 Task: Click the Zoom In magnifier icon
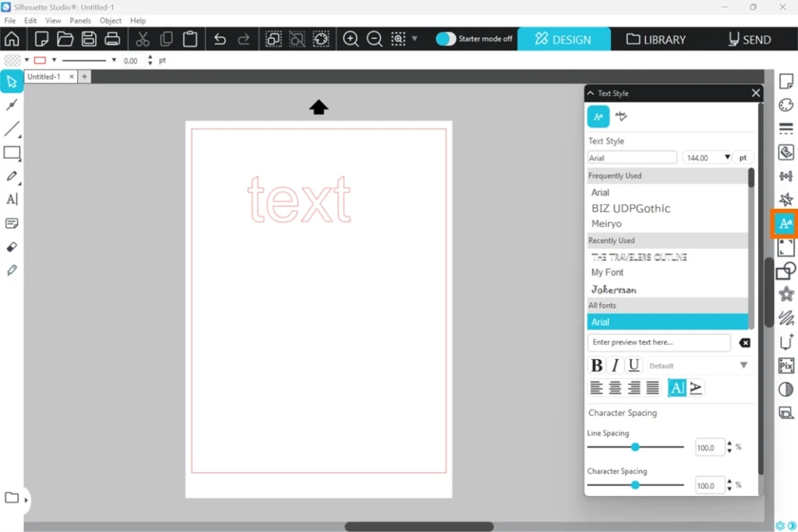point(351,39)
